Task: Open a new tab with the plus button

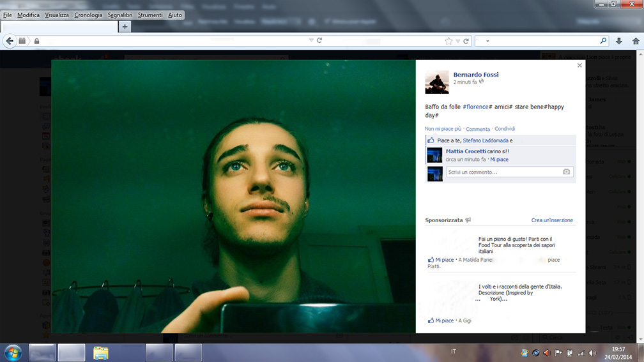Action: (125, 27)
